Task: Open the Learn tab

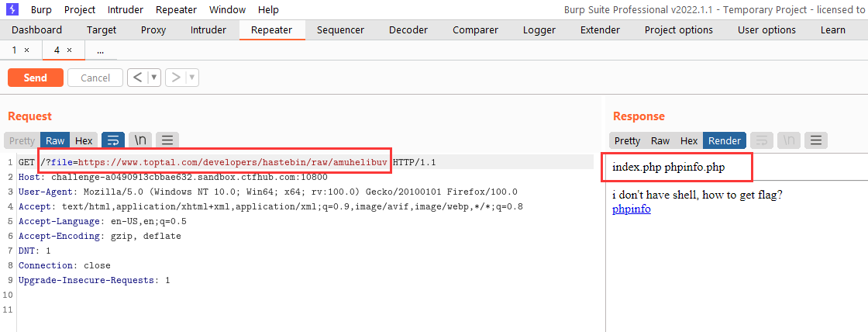Action: point(832,30)
